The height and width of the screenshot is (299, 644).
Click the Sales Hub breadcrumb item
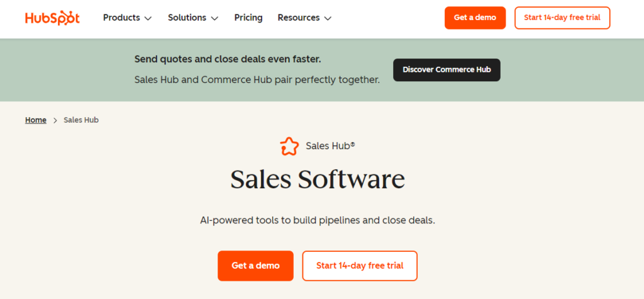(81, 120)
